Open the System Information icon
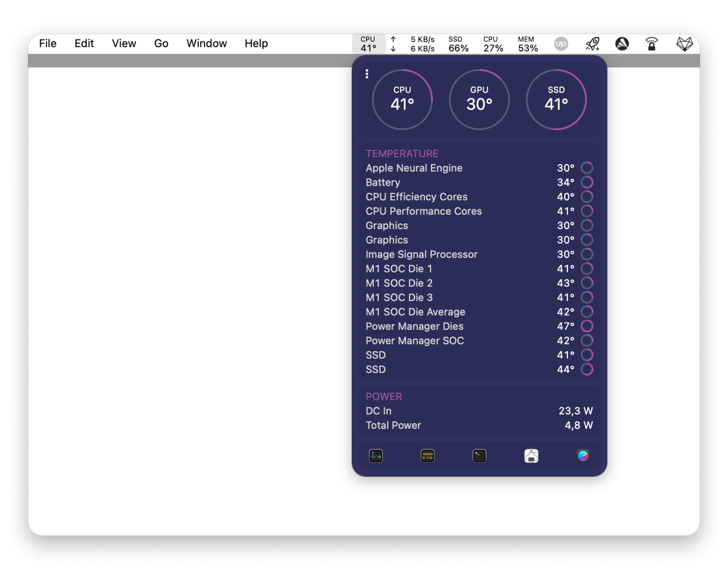 (531, 455)
